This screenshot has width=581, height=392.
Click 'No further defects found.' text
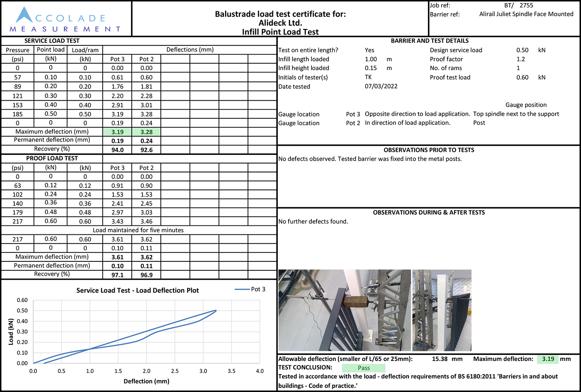point(313,222)
